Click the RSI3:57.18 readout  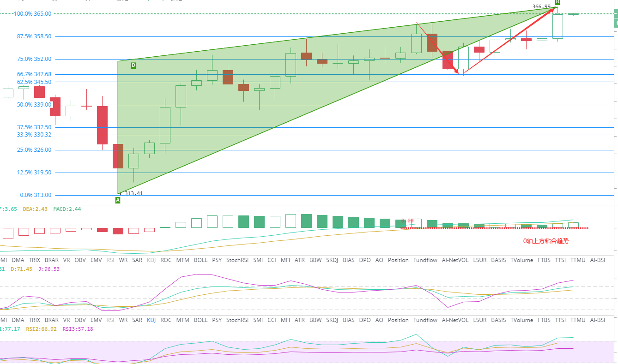coord(77,329)
